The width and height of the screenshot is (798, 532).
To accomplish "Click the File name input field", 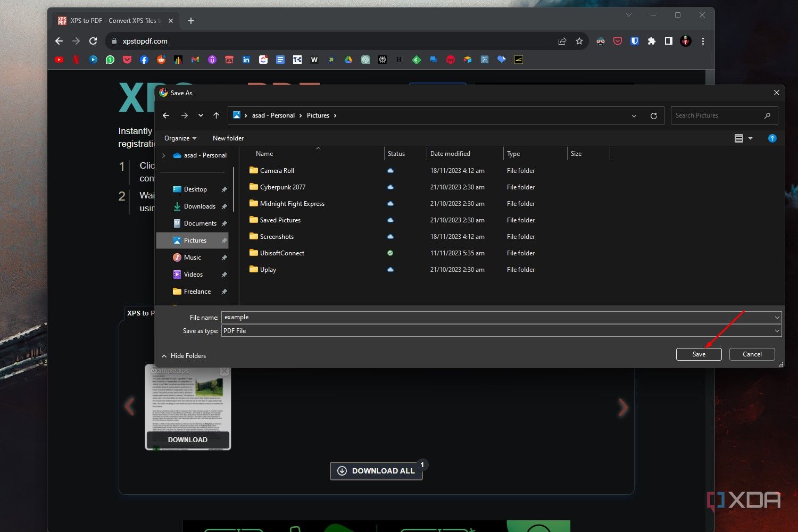I will tap(497, 318).
